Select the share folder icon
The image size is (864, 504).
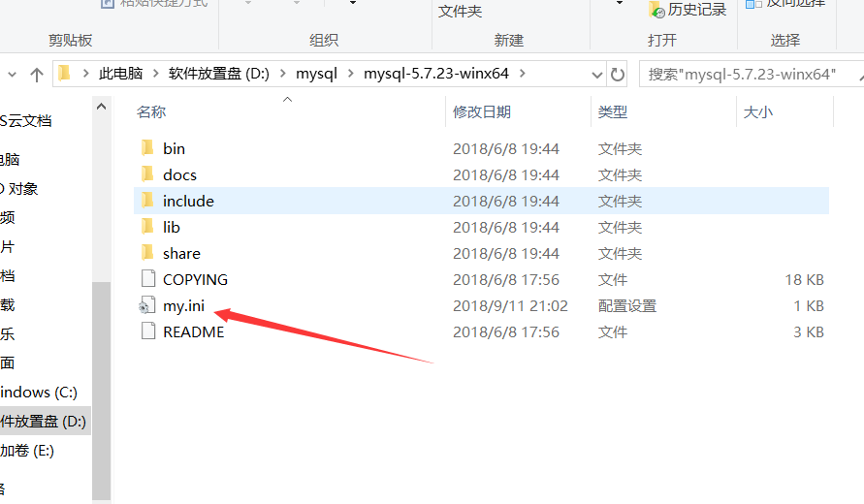point(147,253)
